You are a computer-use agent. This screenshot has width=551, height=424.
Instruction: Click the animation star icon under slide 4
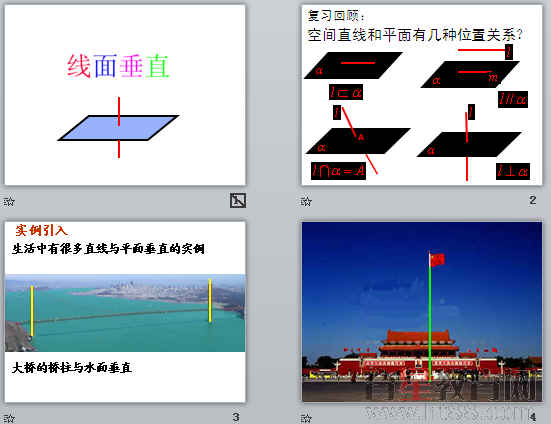(x=306, y=418)
